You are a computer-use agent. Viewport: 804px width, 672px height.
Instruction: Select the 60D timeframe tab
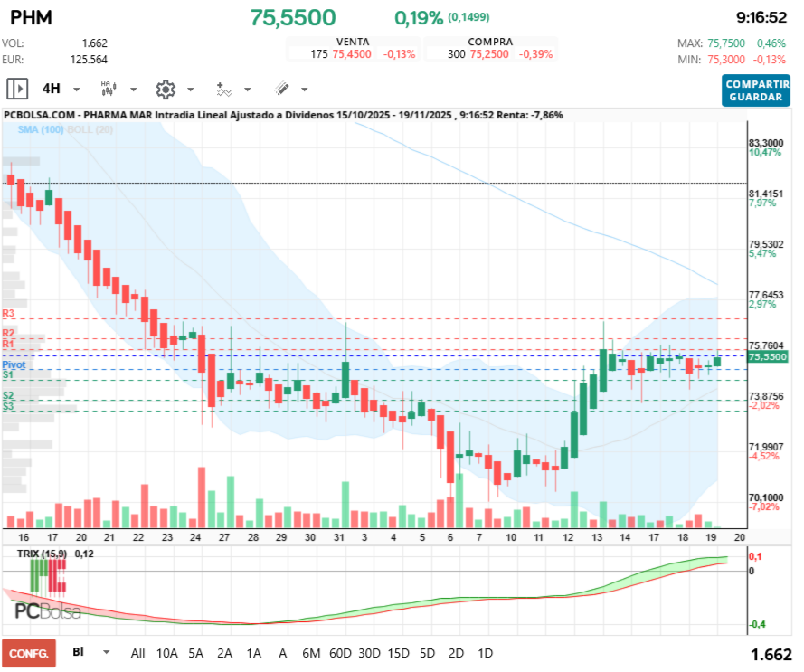[340, 652]
